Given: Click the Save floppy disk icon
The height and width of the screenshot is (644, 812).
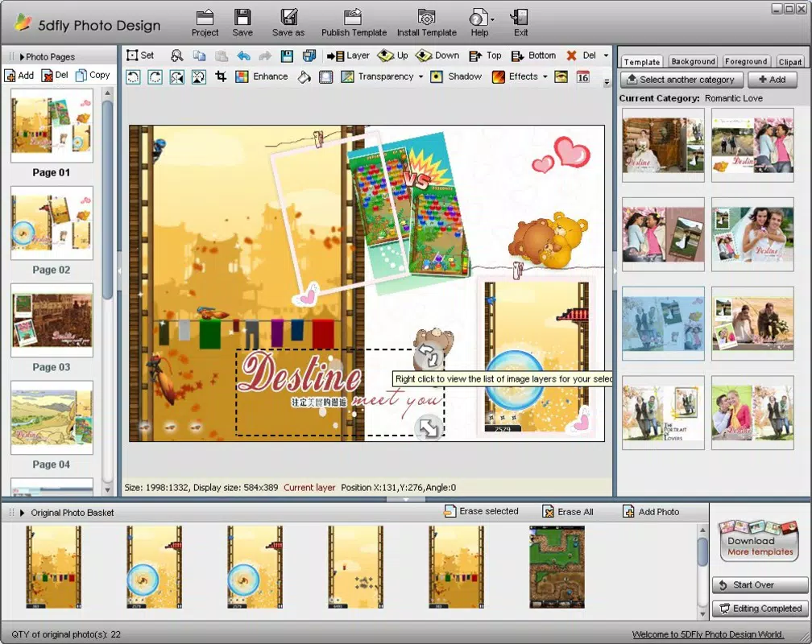Looking at the screenshot, I should (x=242, y=19).
